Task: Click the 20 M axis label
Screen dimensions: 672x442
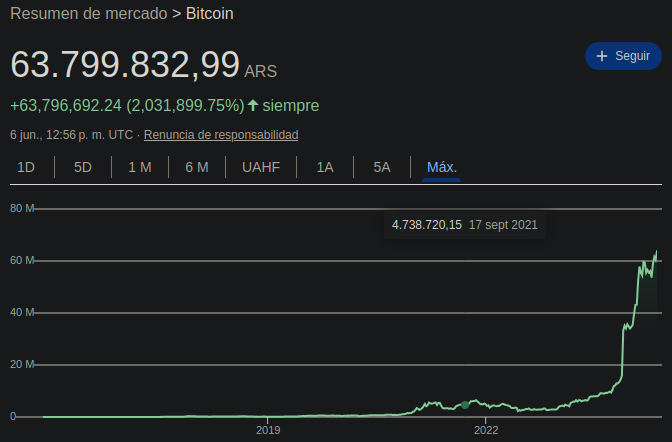Action: point(22,364)
